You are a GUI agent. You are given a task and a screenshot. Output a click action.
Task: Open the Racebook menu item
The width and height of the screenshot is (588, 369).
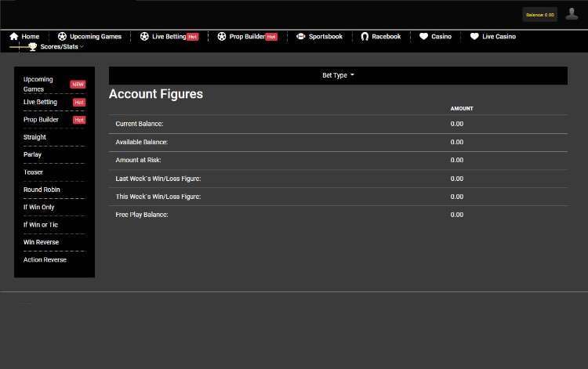click(386, 37)
